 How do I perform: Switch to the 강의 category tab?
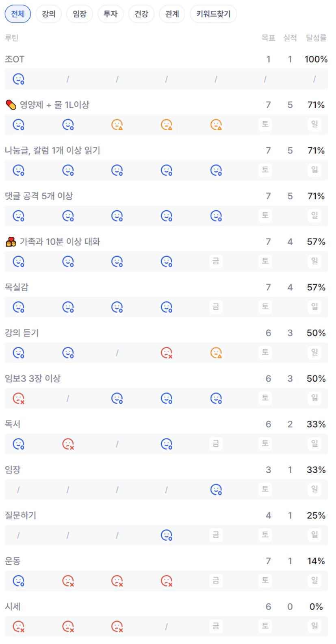[x=48, y=14]
